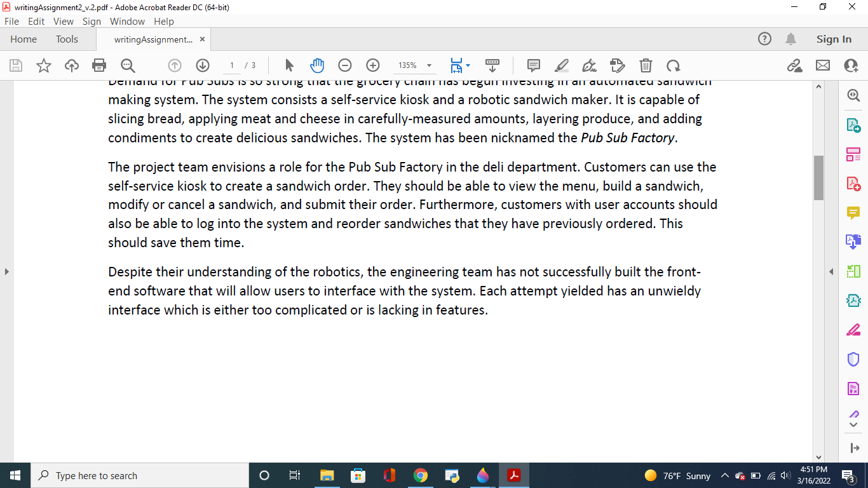This screenshot has width=868, height=488.
Task: Open the Highlight text tool
Action: [561, 65]
